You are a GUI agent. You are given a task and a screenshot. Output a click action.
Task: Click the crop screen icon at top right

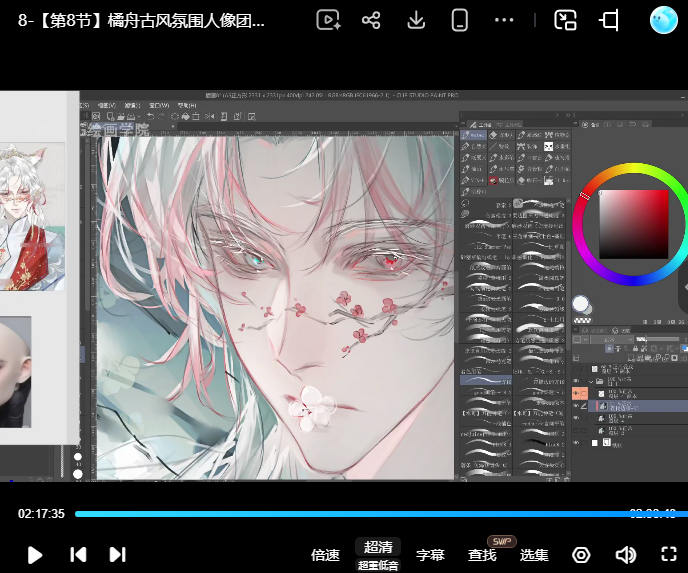click(x=609, y=20)
